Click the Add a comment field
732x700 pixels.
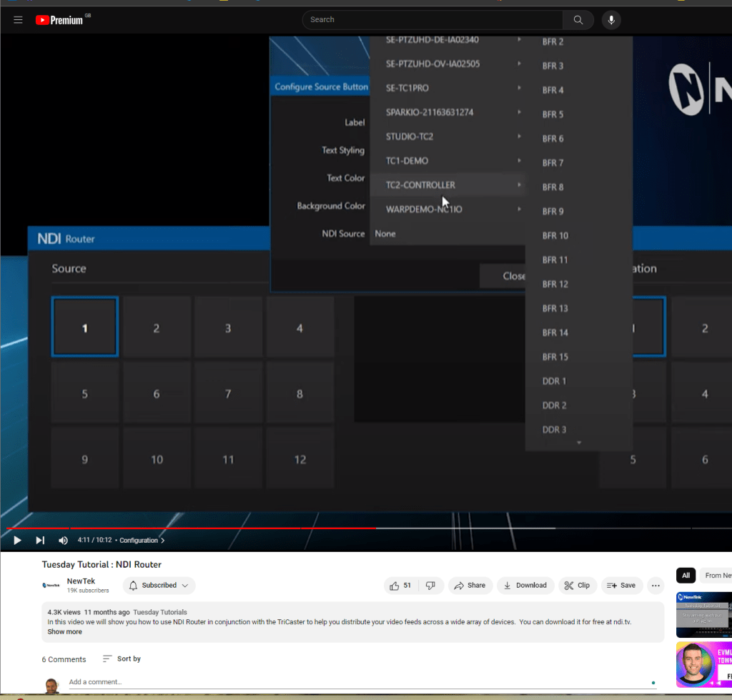(x=362, y=682)
